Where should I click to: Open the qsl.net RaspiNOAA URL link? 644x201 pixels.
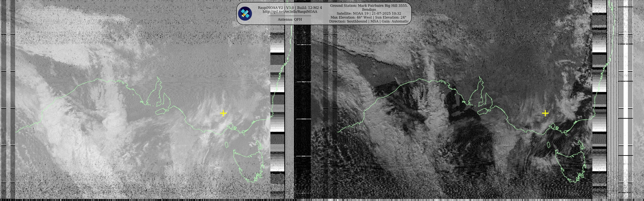click(x=290, y=12)
